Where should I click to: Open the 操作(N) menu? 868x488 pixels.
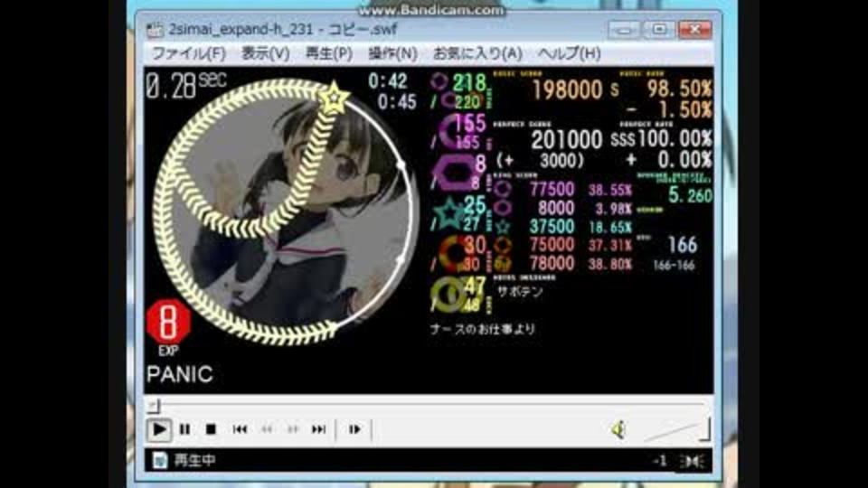coord(392,53)
